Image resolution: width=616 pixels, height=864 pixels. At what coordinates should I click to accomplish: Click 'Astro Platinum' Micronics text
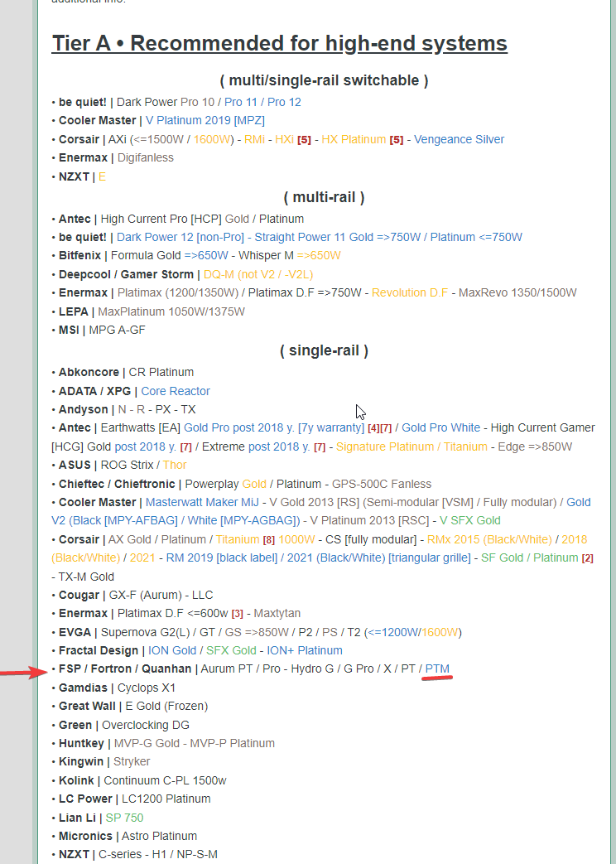[x=159, y=837]
